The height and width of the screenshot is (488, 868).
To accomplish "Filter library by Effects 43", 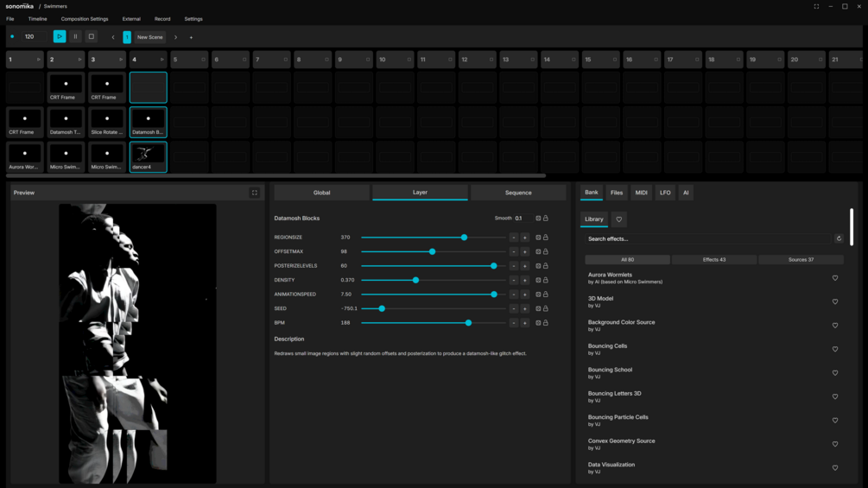I will pos(714,259).
